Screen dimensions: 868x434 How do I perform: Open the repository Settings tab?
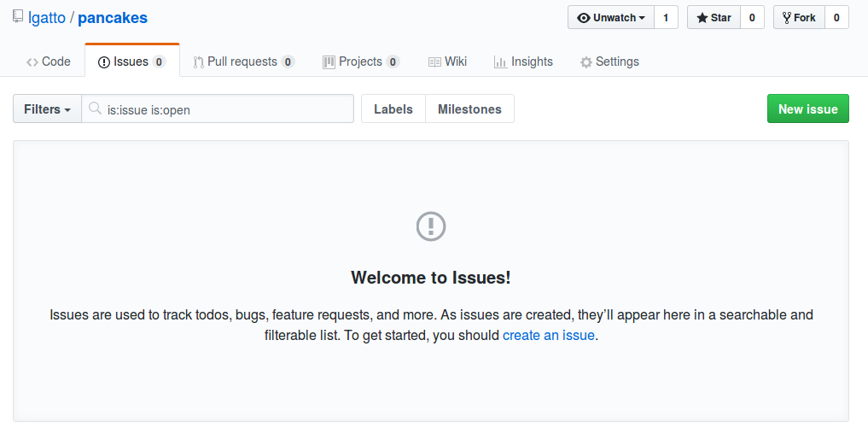[609, 62]
